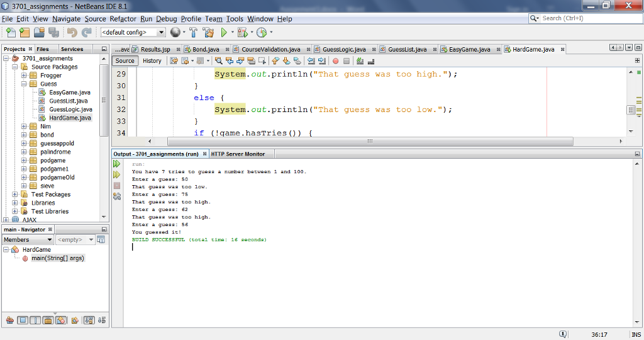644x340 pixels.
Task: Click the Next Bookmark icon
Action: [286, 61]
